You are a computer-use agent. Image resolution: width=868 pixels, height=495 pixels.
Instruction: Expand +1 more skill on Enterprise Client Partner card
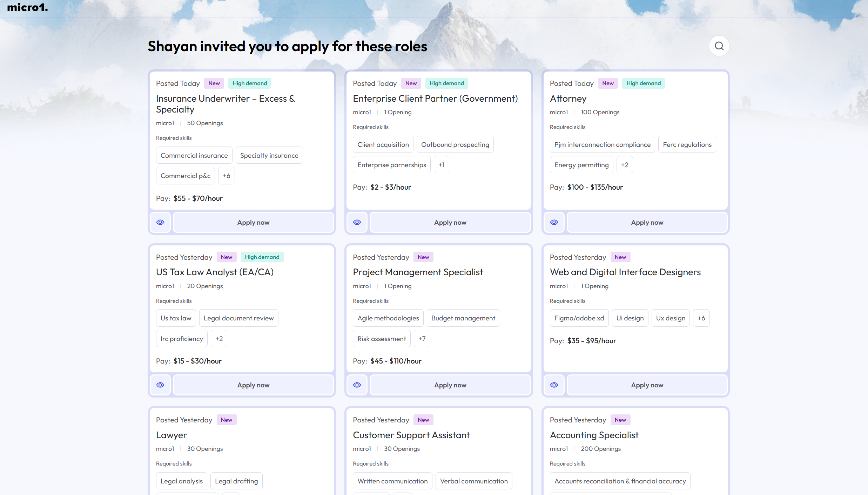coord(442,165)
